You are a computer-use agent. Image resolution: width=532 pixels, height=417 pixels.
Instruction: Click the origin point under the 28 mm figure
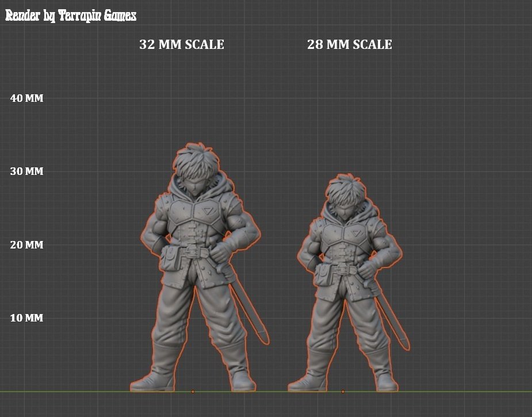click(343, 392)
